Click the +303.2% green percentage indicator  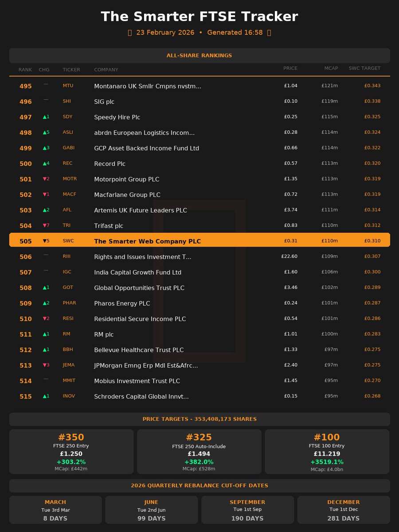pyautogui.click(x=71, y=462)
